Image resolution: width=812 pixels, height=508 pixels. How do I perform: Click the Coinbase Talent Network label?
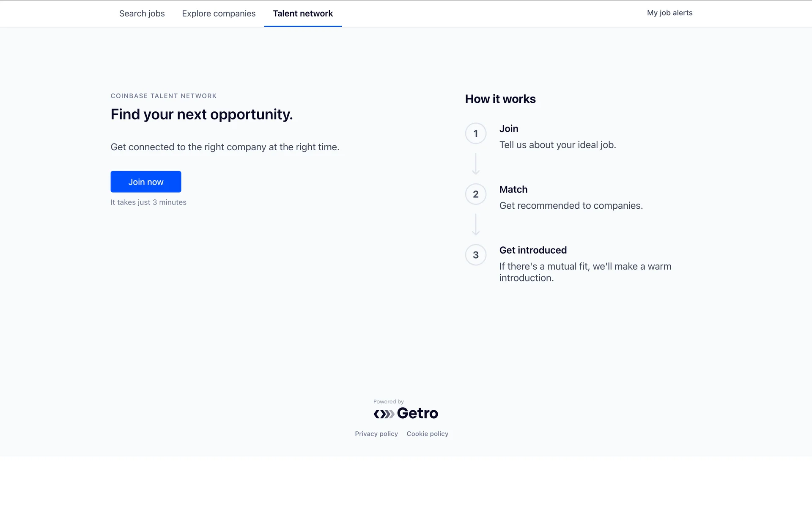pyautogui.click(x=164, y=96)
